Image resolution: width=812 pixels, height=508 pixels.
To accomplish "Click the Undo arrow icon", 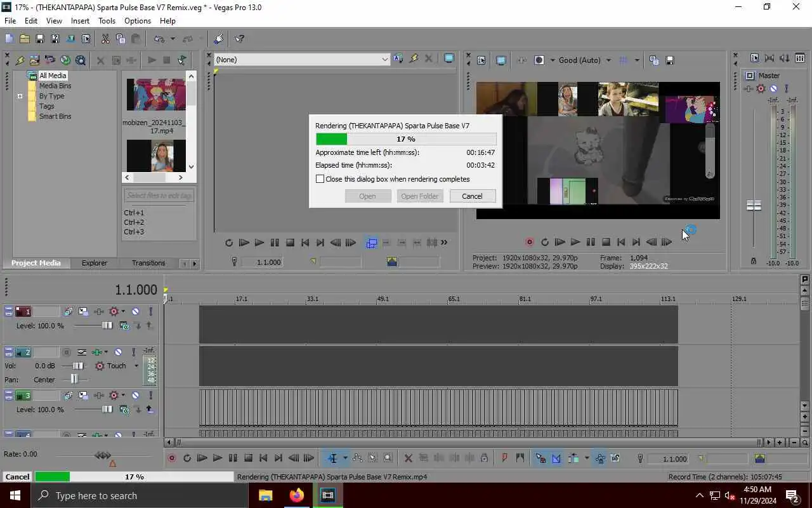I will (x=159, y=39).
